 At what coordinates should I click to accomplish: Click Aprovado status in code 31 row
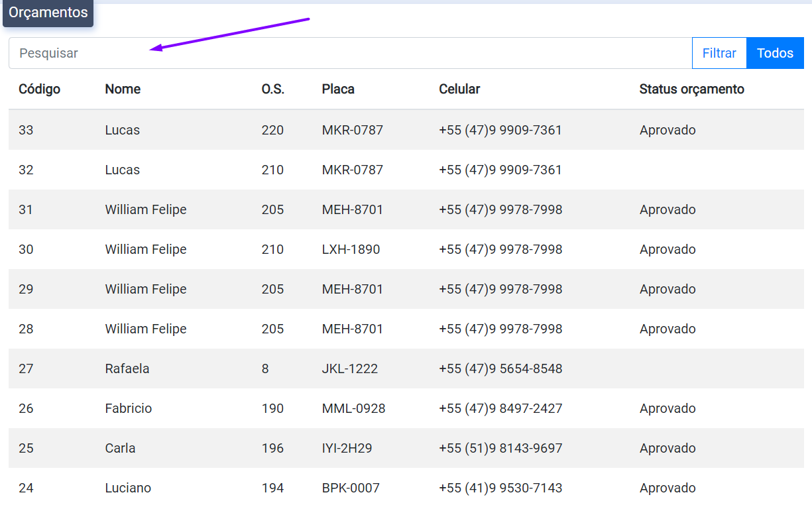667,209
